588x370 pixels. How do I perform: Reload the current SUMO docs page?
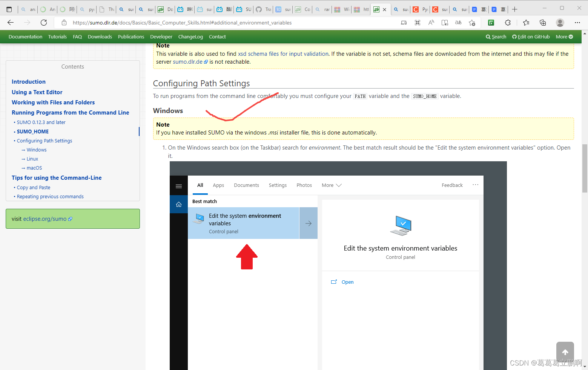44,23
